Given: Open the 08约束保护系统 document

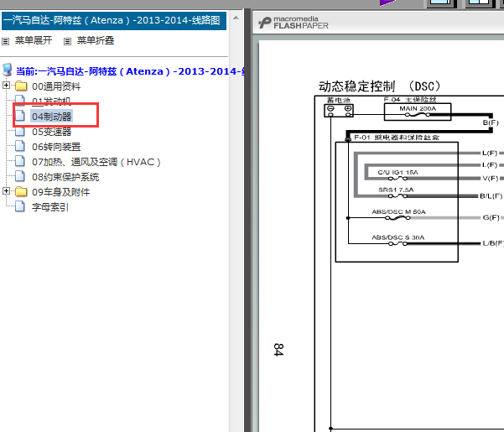Looking at the screenshot, I should coord(65,177).
